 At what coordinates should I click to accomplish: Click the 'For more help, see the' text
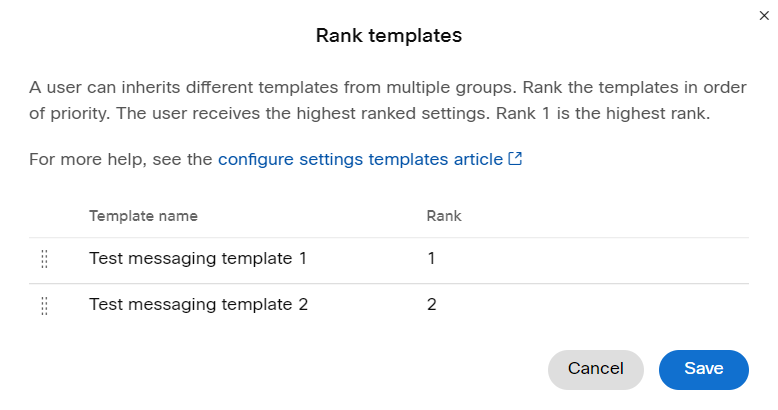(x=121, y=159)
